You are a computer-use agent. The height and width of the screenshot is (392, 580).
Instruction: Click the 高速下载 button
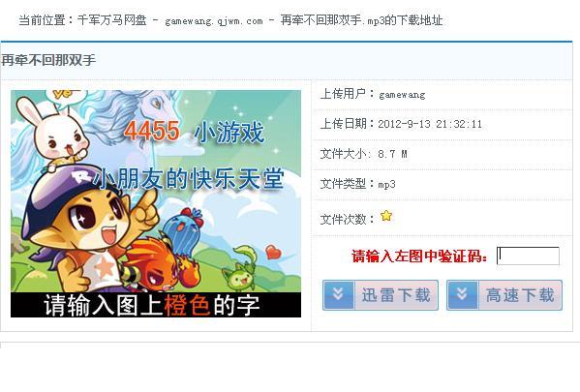504,295
